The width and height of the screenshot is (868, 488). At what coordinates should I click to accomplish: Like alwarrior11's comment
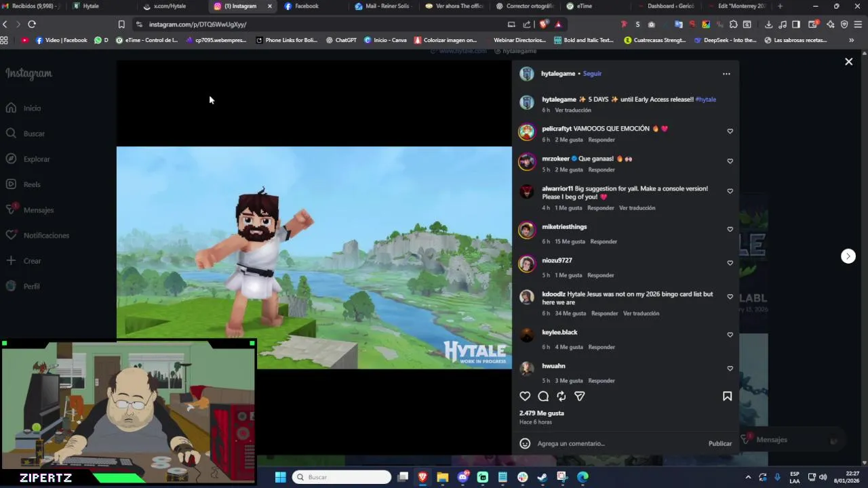tap(730, 191)
